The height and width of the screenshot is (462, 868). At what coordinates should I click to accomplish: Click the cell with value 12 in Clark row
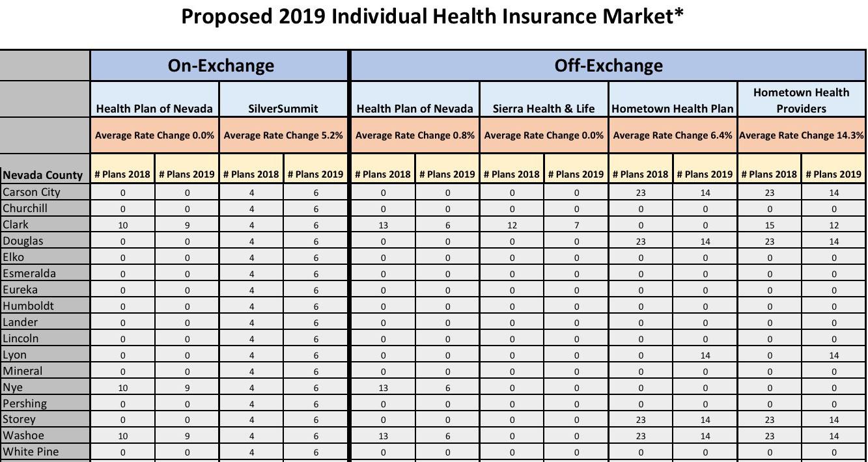pyautogui.click(x=512, y=225)
